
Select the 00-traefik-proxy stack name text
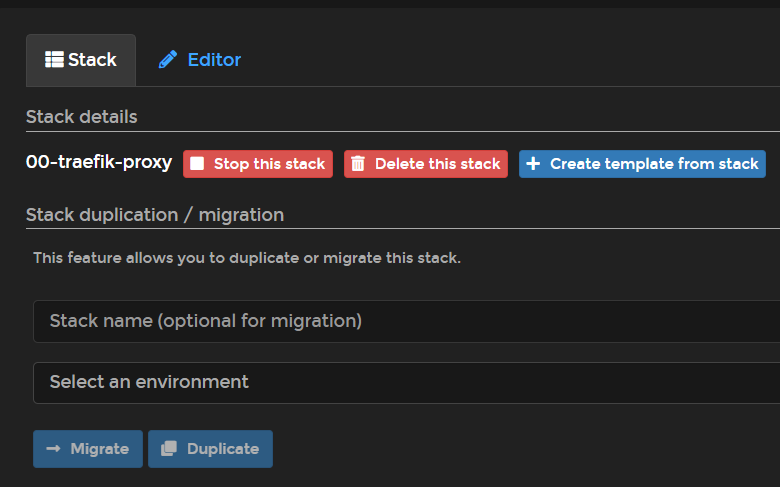point(99,163)
